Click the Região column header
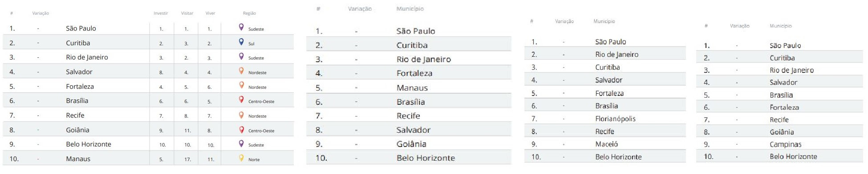 (x=249, y=13)
